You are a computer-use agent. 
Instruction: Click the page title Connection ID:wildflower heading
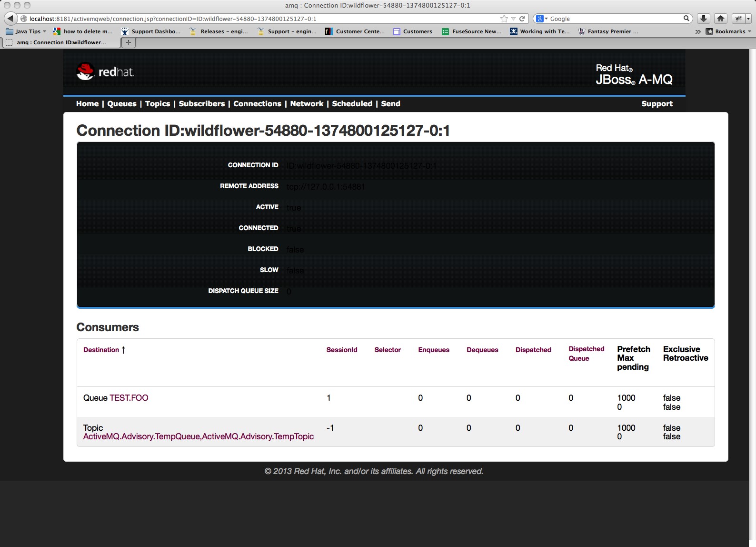[x=263, y=131]
